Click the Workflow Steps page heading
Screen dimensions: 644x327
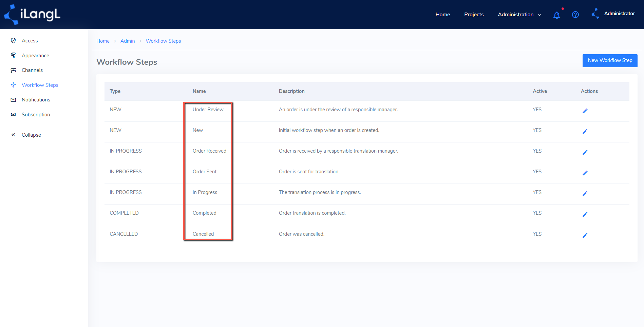(127, 62)
